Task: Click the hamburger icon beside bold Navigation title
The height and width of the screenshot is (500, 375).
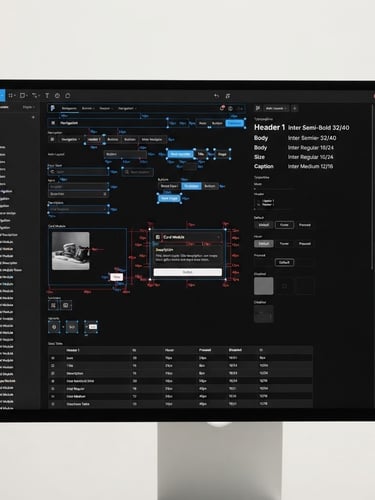Action: click(x=53, y=123)
